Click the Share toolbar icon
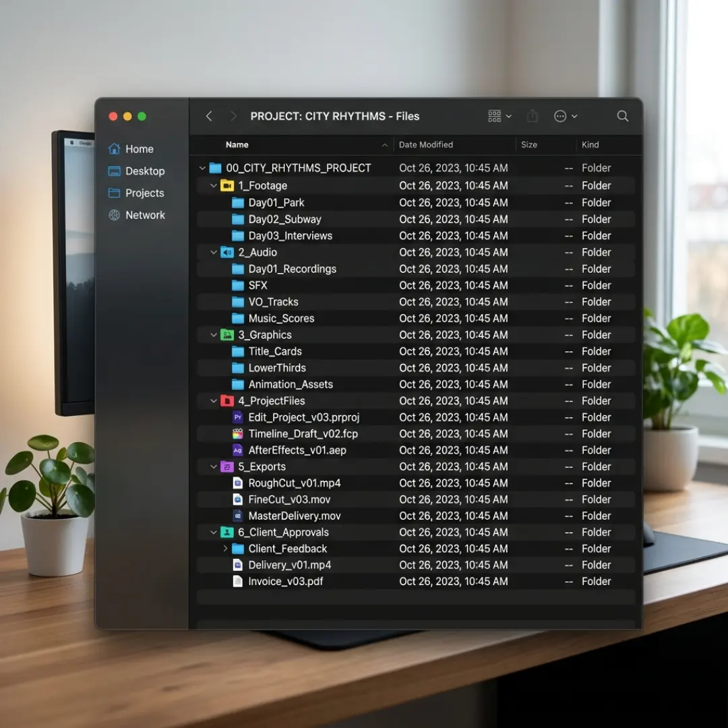 [533, 116]
